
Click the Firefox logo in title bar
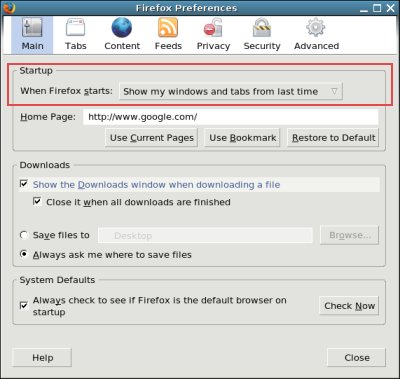point(9,8)
